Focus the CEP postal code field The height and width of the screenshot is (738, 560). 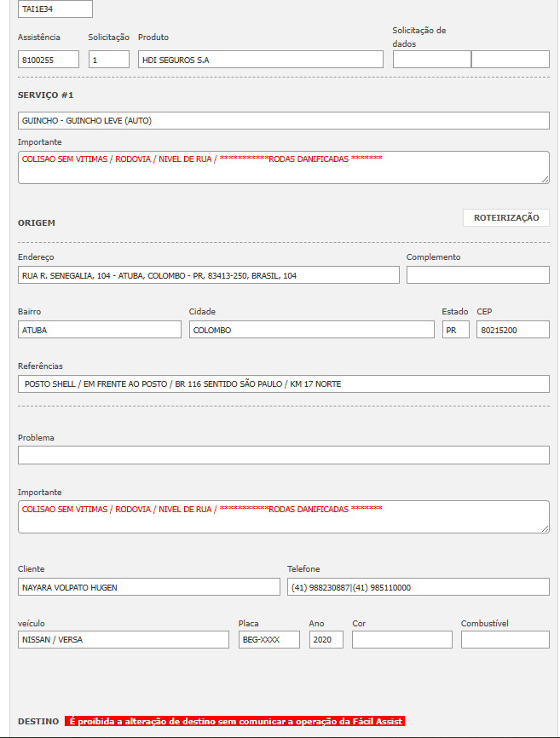click(512, 330)
